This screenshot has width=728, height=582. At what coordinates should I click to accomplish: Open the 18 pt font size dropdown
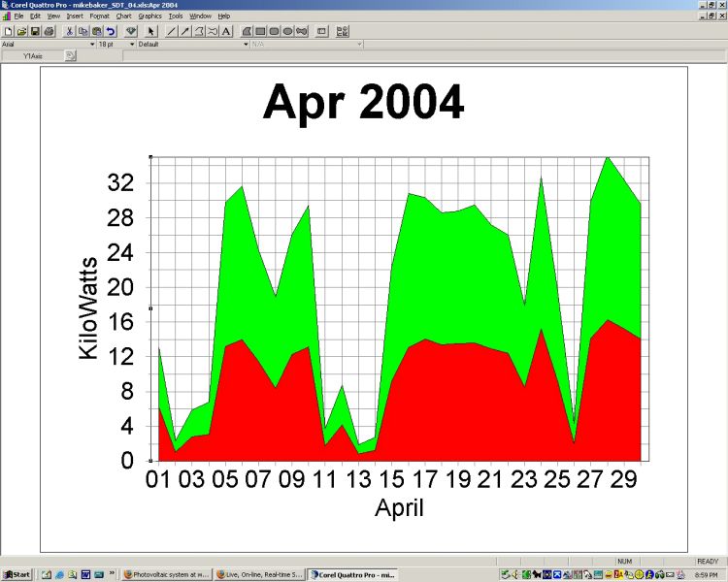coord(132,45)
